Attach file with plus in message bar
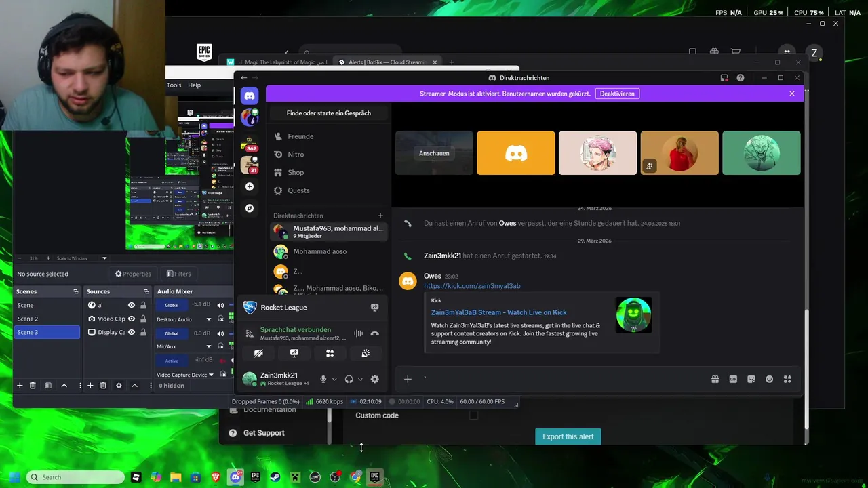Screen dimensions: 868x488 click(408, 380)
